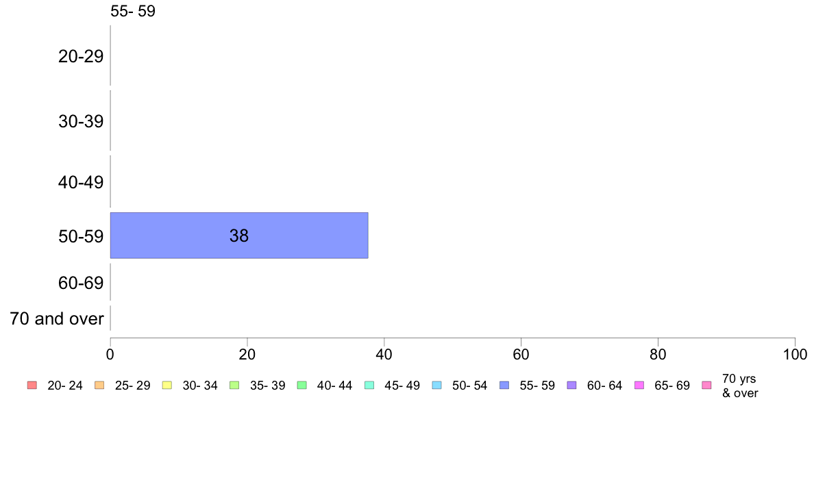814x504 pixels.
Task: Click the 70 and over axis label
Action: 57,318
